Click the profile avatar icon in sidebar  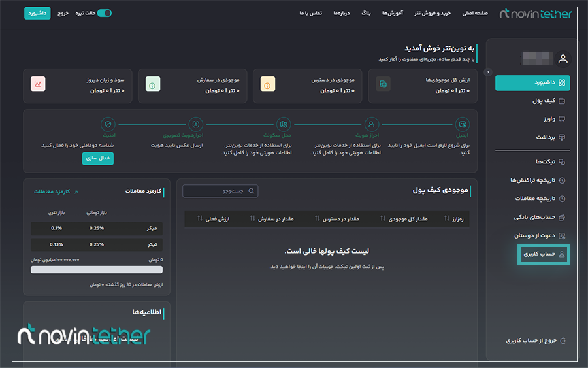pyautogui.click(x=563, y=59)
